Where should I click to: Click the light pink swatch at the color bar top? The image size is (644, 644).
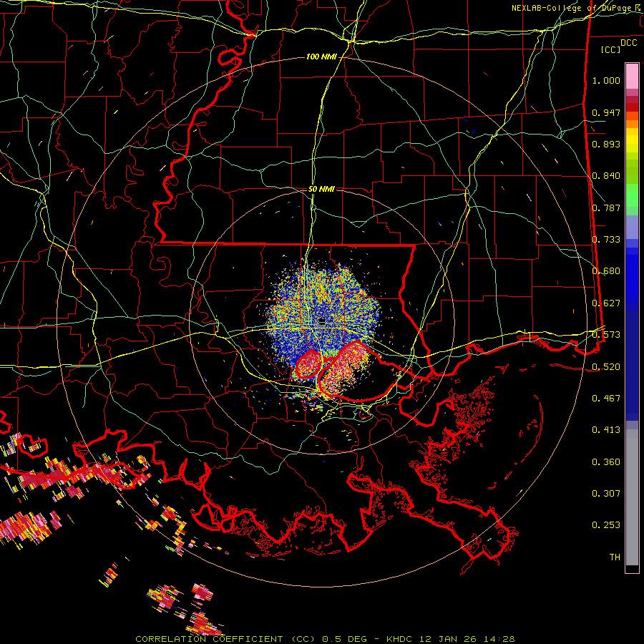(x=632, y=76)
